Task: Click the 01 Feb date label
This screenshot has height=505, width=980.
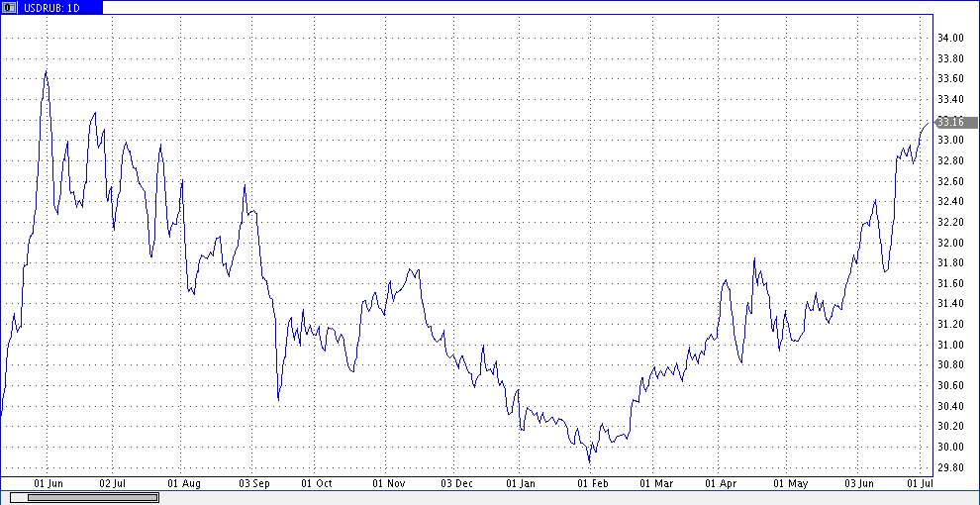Action: pyautogui.click(x=593, y=484)
